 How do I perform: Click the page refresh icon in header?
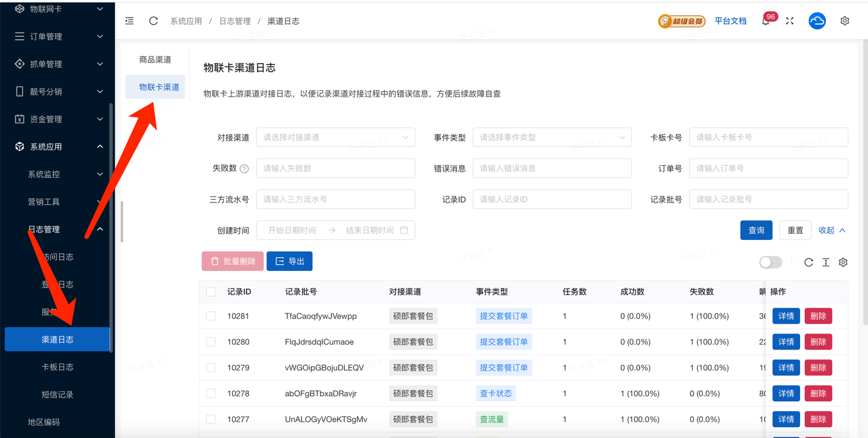click(x=153, y=21)
